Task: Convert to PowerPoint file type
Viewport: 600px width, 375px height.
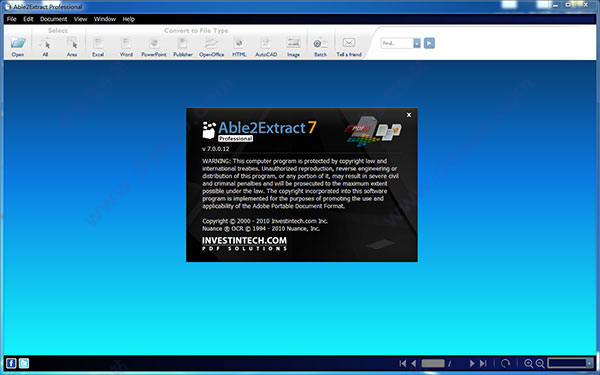Action: [154, 47]
